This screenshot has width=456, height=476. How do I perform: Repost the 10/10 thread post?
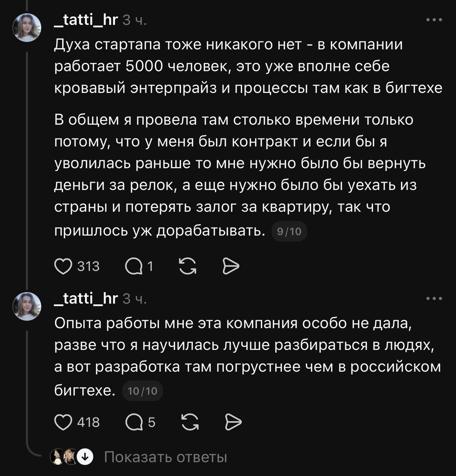coord(190,422)
